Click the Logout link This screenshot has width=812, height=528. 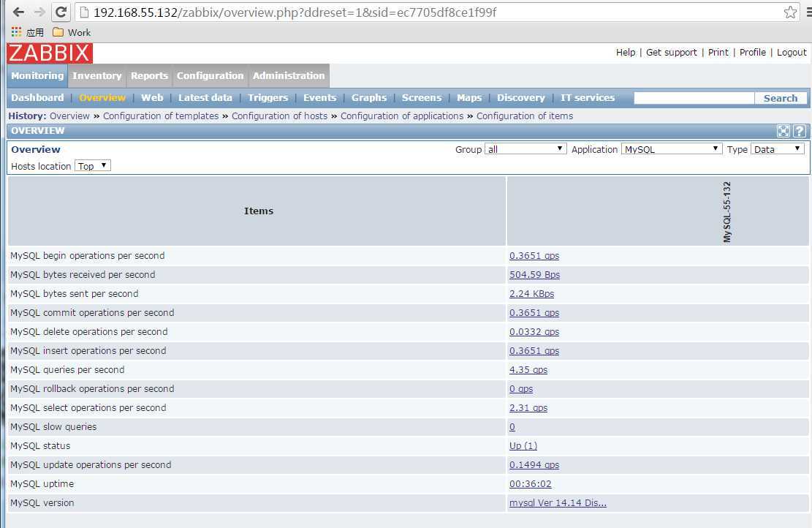pos(792,53)
